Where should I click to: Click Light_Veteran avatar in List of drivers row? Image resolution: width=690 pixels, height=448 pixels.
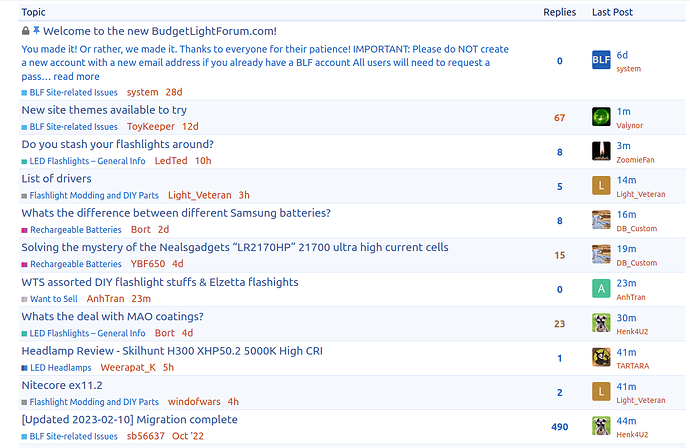point(601,185)
